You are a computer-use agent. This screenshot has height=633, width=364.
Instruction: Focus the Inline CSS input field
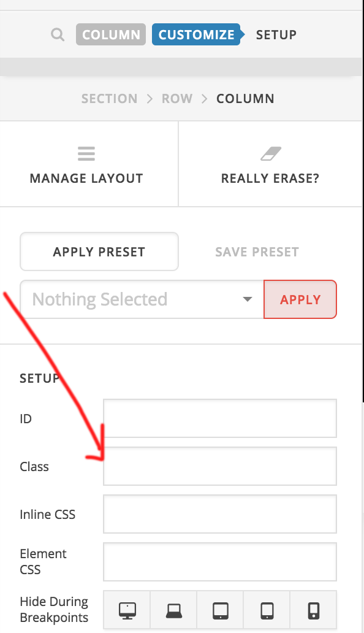220,514
